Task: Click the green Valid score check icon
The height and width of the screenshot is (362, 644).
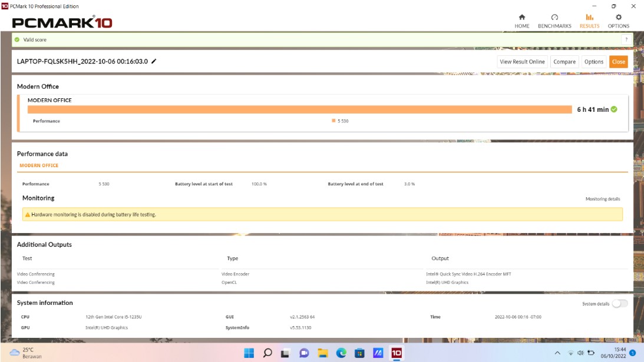Action: click(x=17, y=40)
